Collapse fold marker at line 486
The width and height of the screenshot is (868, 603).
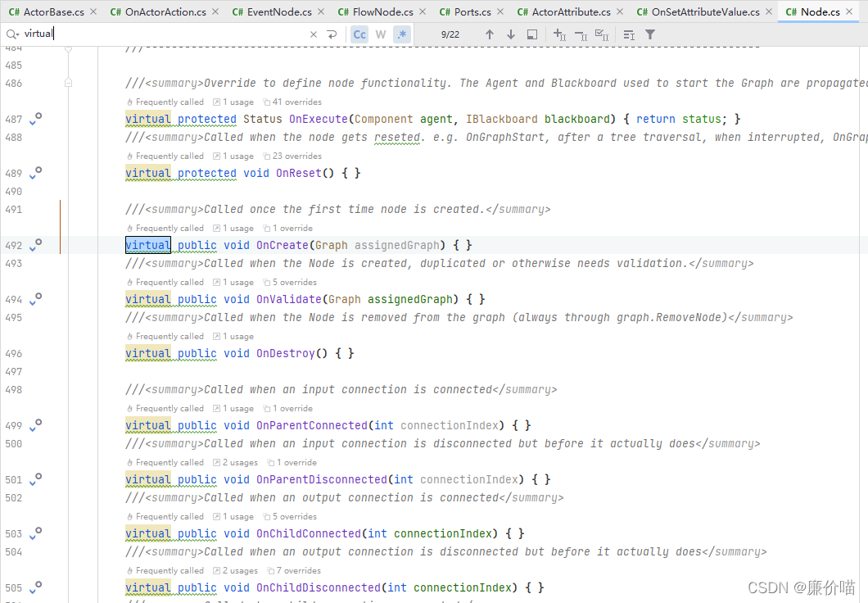point(68,83)
